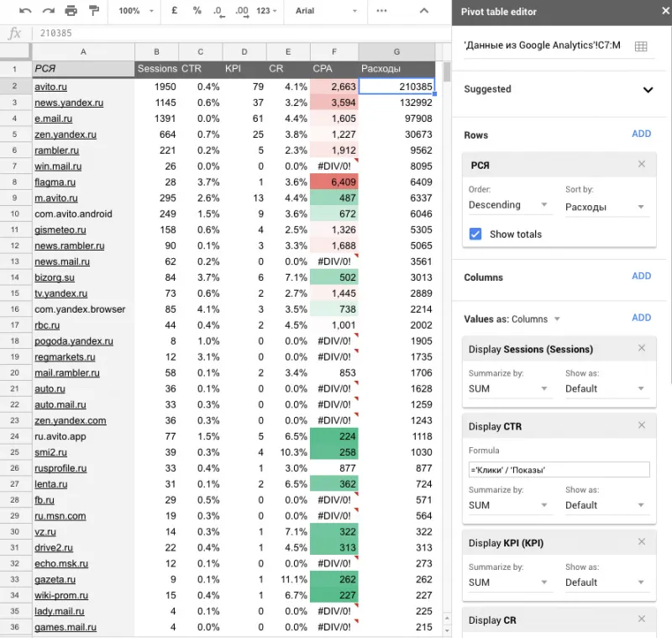Open data range grid selector icon
Viewport: 672px width, 638px height.
(641, 46)
